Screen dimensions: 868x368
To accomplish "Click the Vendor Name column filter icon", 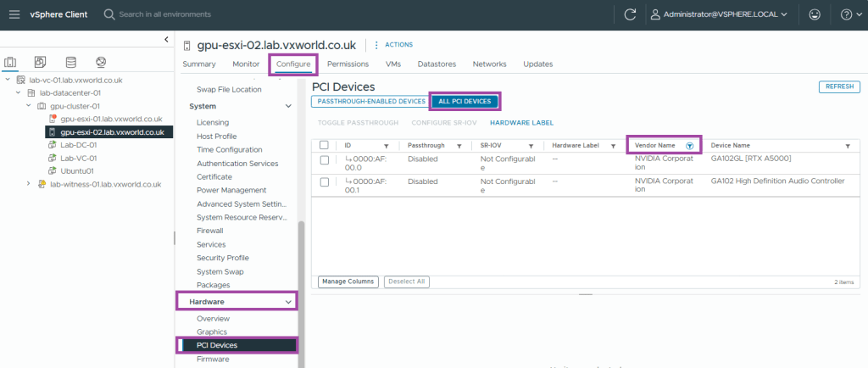I will 689,146.
